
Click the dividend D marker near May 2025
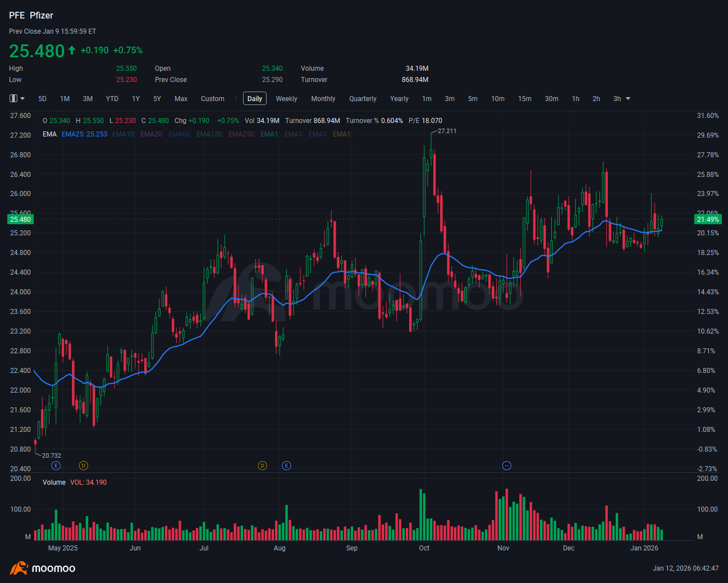click(84, 466)
